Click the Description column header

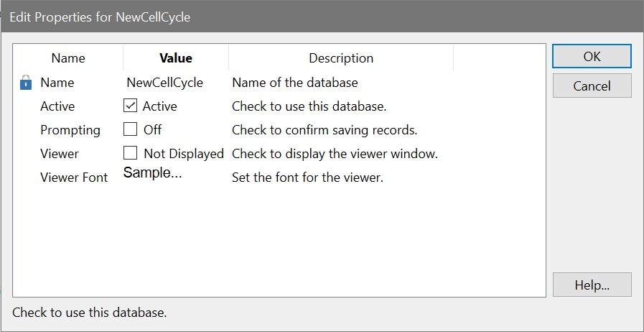click(341, 58)
